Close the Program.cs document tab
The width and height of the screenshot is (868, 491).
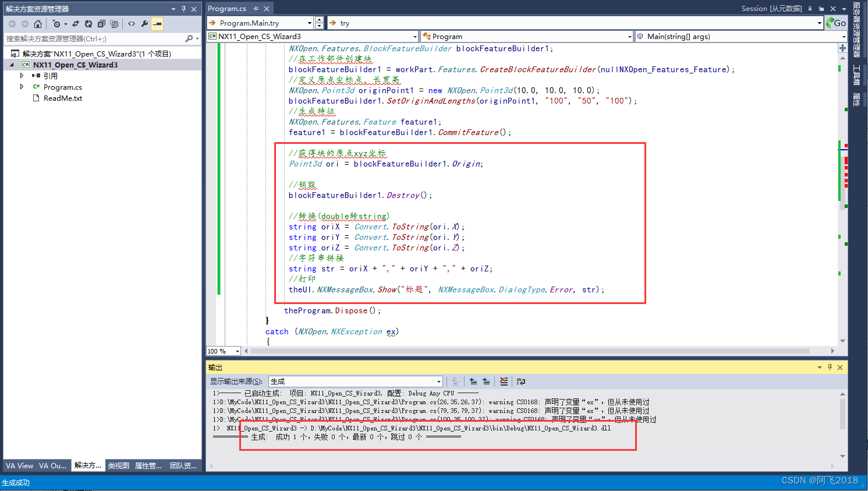point(267,9)
